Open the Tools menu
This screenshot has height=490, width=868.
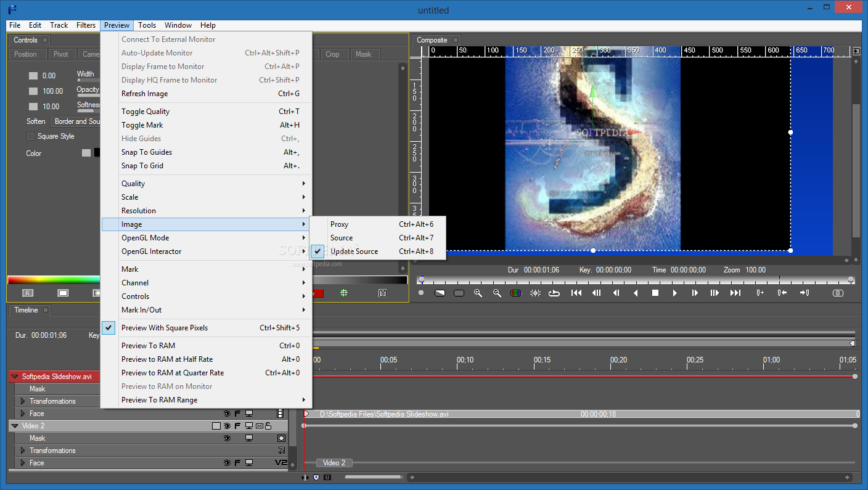click(147, 25)
